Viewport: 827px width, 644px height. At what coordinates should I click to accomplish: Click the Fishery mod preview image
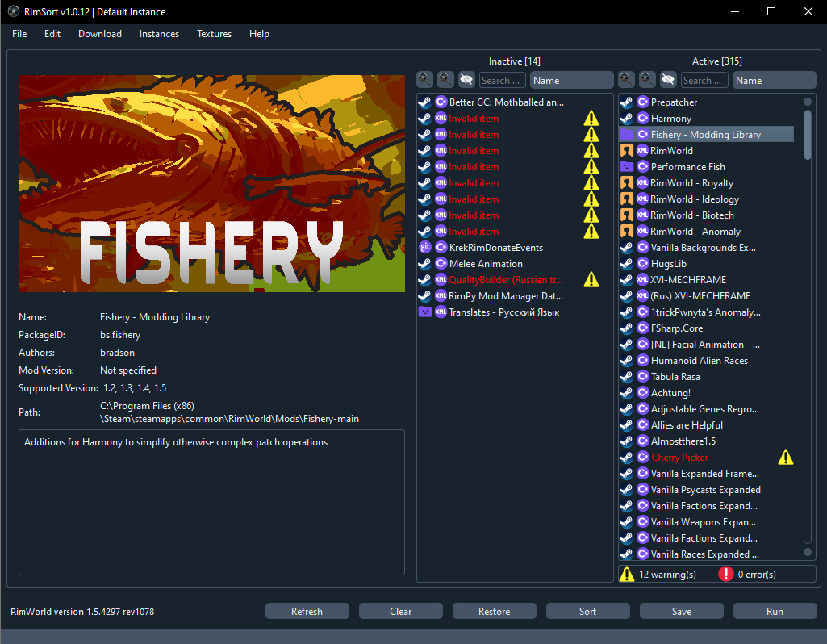pos(211,183)
